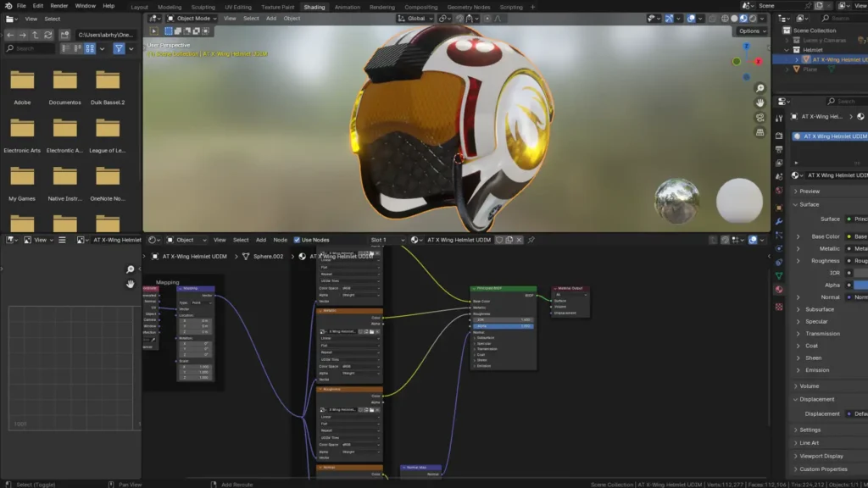This screenshot has height=488, width=868.
Task: Click the Alpha slider on Principled BSDF node
Action: tap(504, 325)
